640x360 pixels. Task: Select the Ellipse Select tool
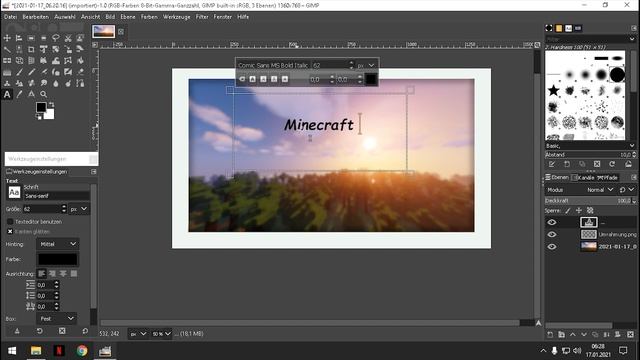pos(44,38)
